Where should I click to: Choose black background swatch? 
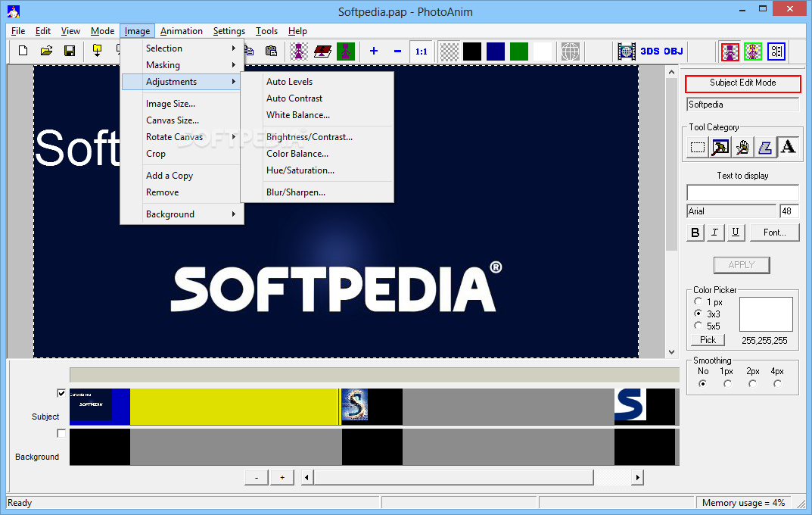tap(472, 51)
